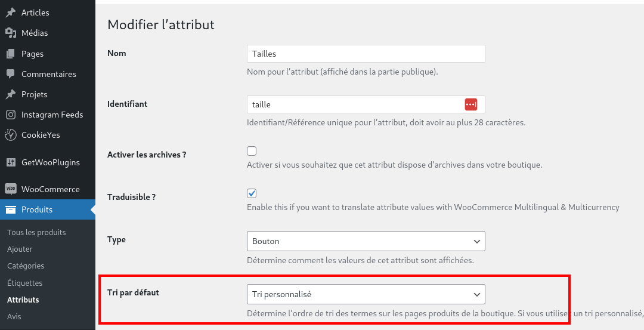The width and height of the screenshot is (644, 330).
Task: Click the Médias icon in the sidebar
Action: tap(11, 33)
